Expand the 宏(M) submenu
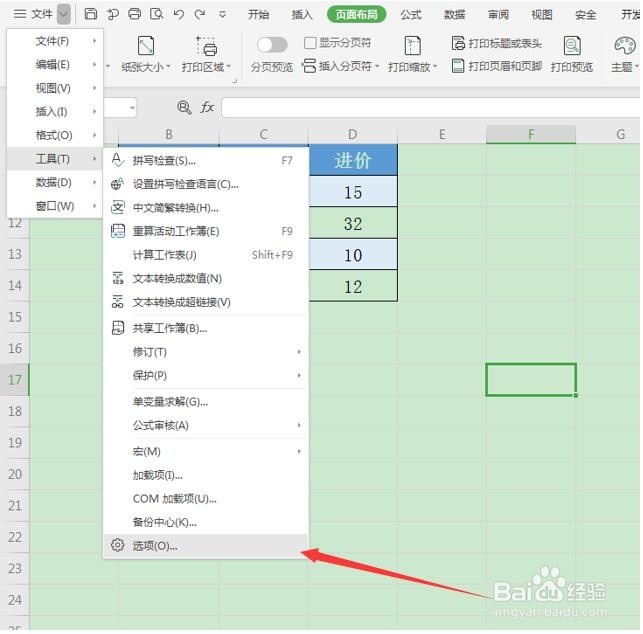 coord(299,452)
